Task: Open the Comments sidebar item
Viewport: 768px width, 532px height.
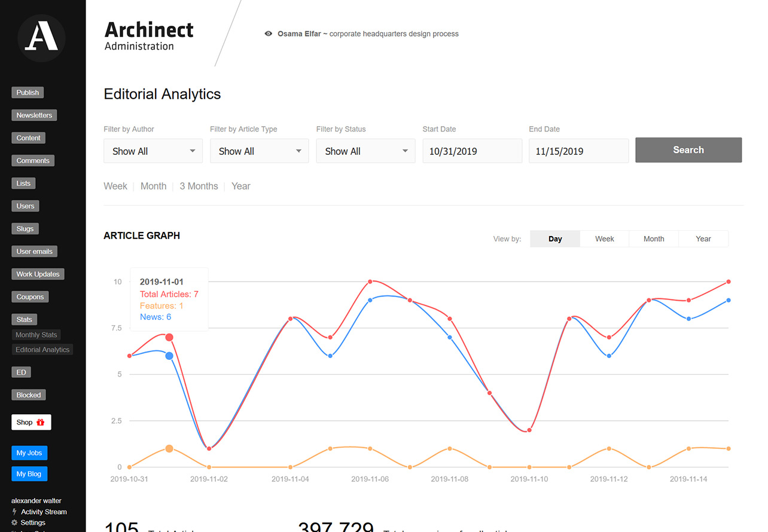Action: (33, 161)
